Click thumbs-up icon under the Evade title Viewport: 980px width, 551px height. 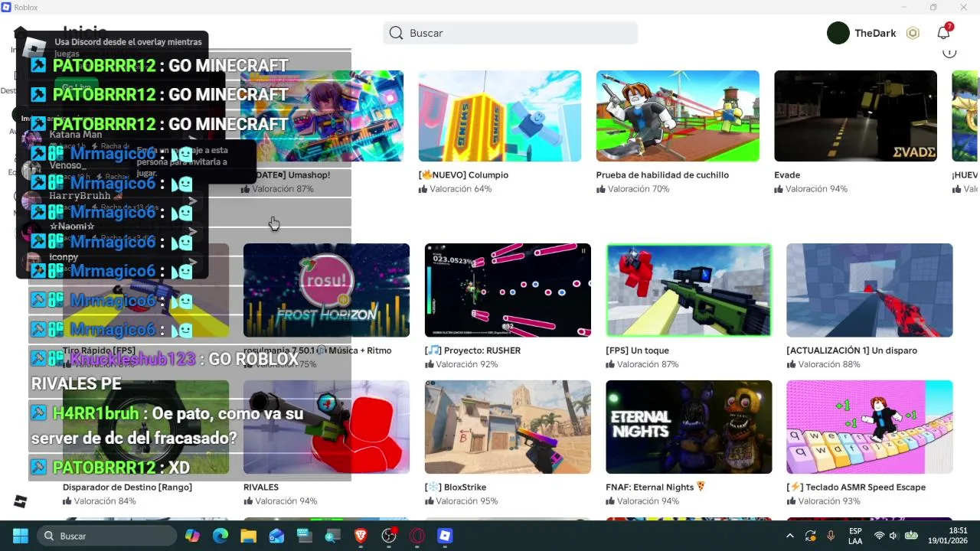click(778, 189)
